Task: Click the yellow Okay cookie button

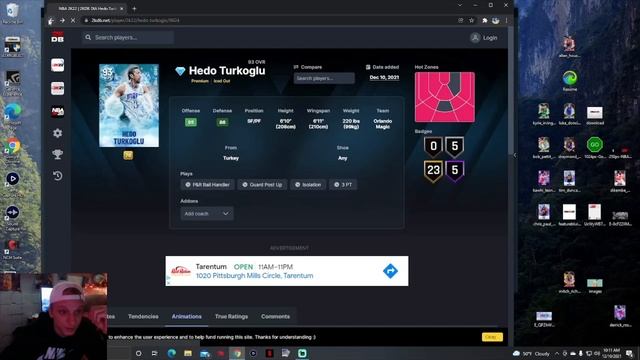Action: click(x=492, y=337)
